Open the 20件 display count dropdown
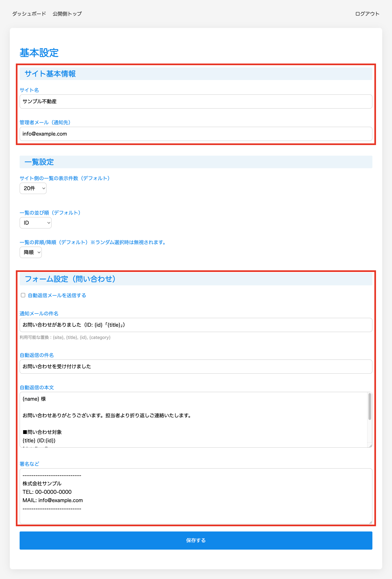Screen dimensions: 392x579 click(x=33, y=188)
